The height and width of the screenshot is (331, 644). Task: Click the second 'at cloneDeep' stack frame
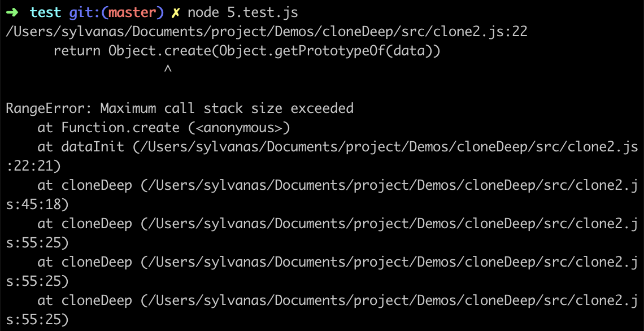[338, 224]
